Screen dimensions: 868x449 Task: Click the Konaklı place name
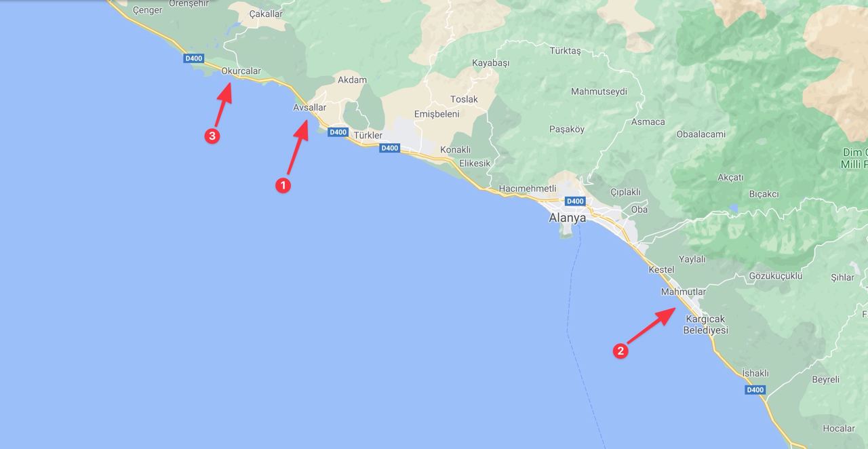tap(455, 149)
